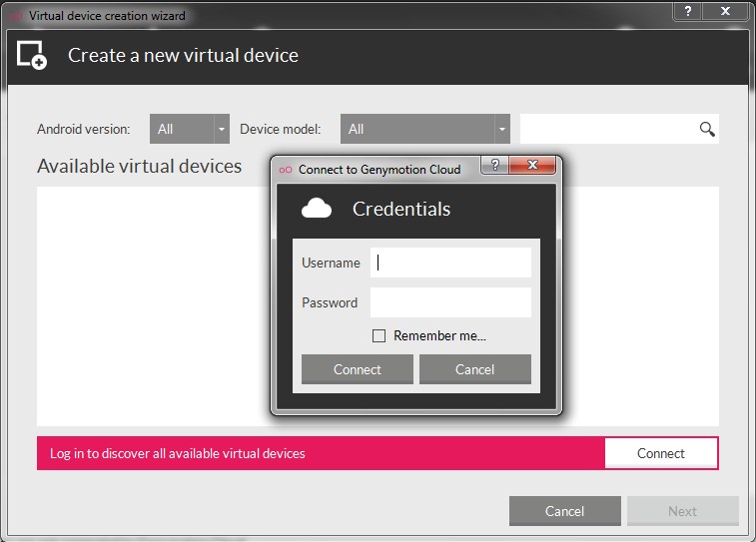The width and height of the screenshot is (756, 542).
Task: Click the 'Log in to discover' banner text
Action: 178,454
